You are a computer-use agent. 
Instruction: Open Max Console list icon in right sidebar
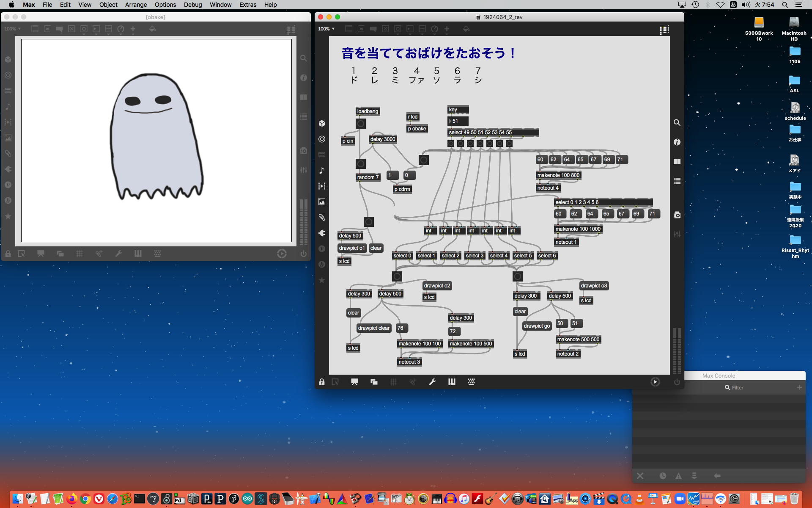click(677, 181)
